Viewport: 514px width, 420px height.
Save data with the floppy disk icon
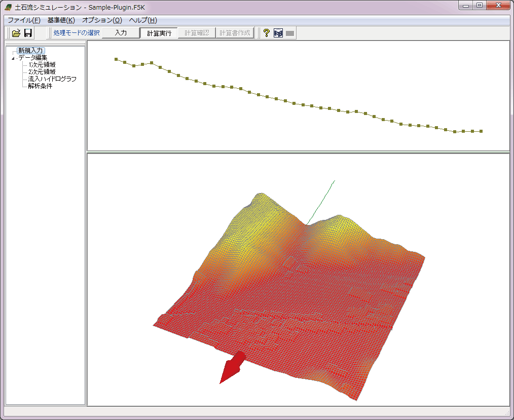click(28, 33)
